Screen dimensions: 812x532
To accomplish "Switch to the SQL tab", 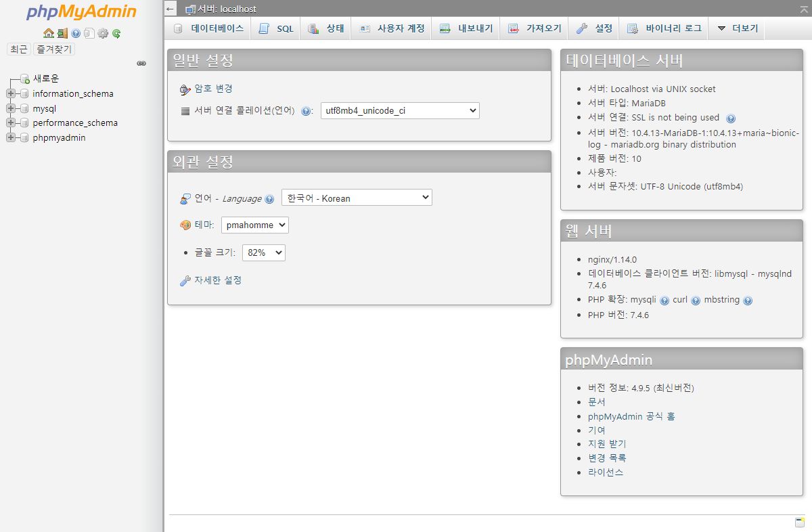I will tap(276, 28).
